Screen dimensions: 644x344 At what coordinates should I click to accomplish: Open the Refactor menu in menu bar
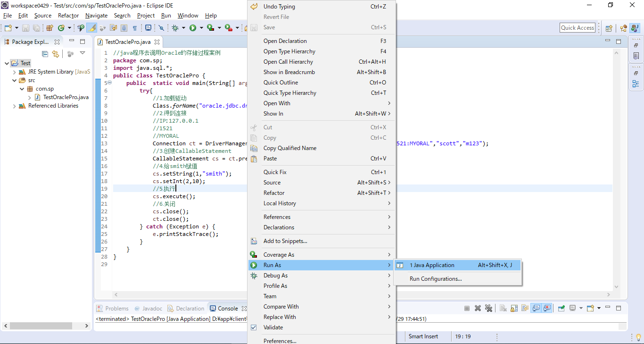(68, 16)
